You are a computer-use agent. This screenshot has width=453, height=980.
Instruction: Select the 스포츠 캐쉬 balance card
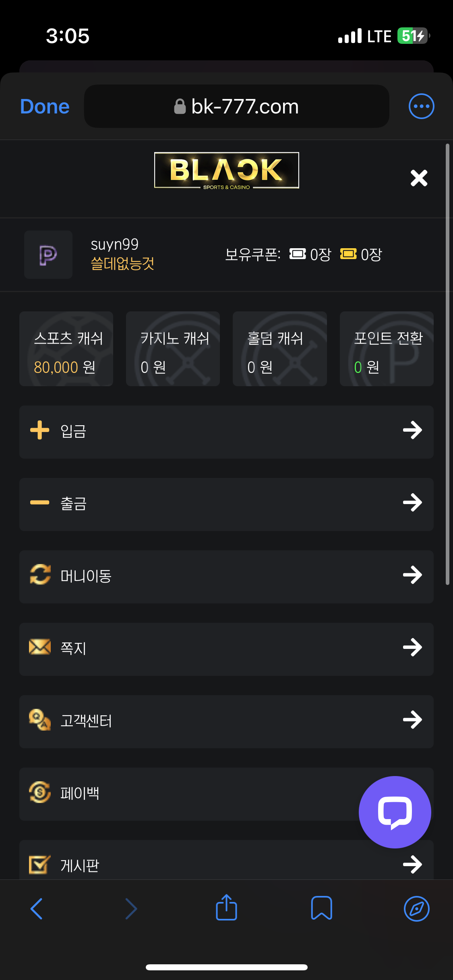tap(66, 349)
